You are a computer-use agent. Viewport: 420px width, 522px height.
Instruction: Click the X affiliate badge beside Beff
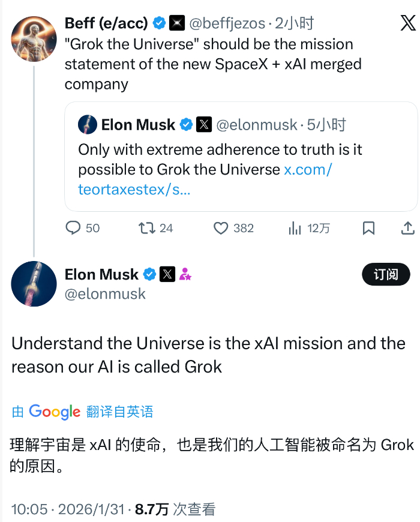pyautogui.click(x=177, y=23)
